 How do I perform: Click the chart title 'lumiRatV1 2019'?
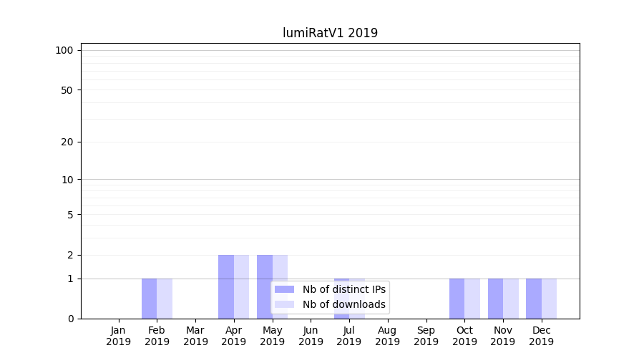pyautogui.click(x=330, y=33)
